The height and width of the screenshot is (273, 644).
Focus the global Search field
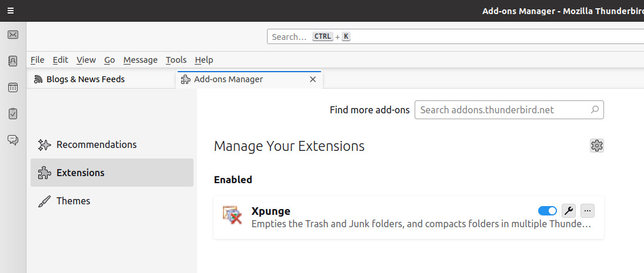[455, 36]
